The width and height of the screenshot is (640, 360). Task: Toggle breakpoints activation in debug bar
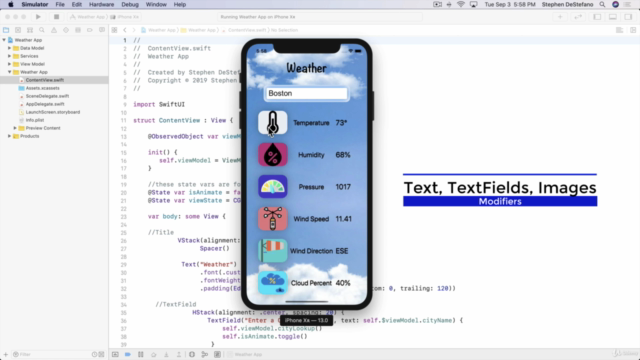coord(128,354)
